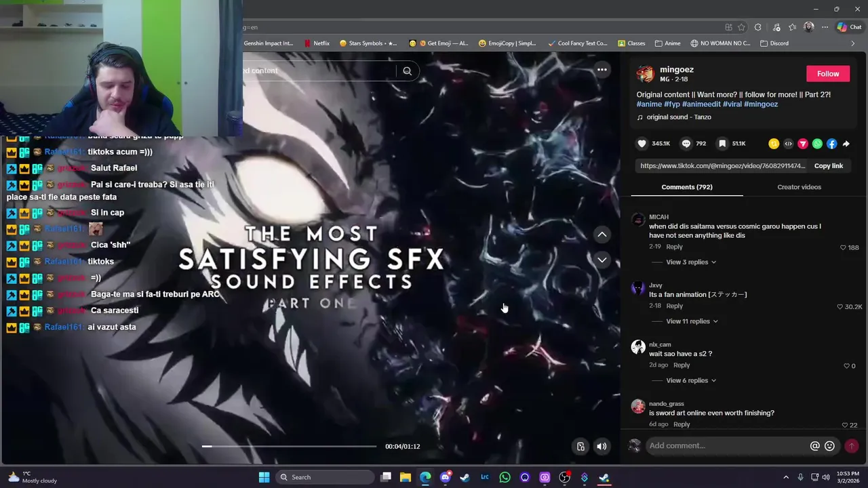Like nlx_cam's comment with 0 likes
Screen dimensions: 868x488
846,366
